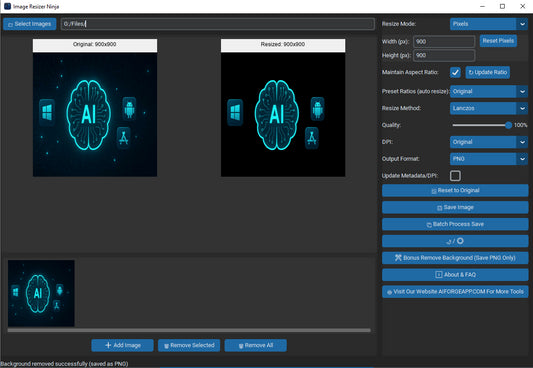Click the Update Ratio button
Viewport: 533px width, 368px height.
(487, 72)
